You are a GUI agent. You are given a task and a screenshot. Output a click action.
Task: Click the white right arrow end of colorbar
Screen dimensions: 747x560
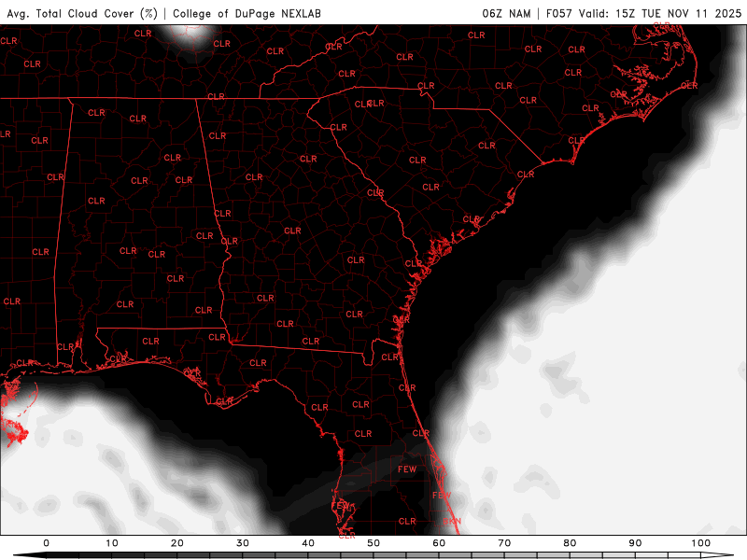click(x=717, y=555)
